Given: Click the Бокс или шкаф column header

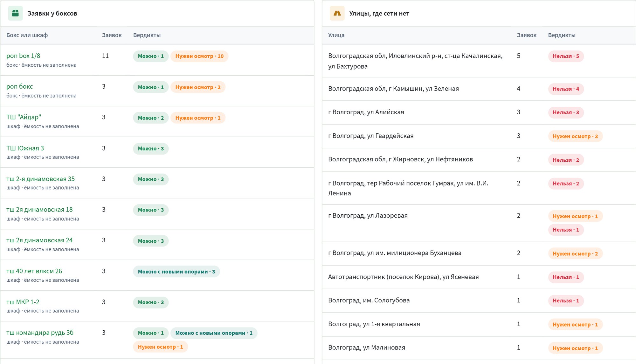Looking at the screenshot, I should (27, 35).
